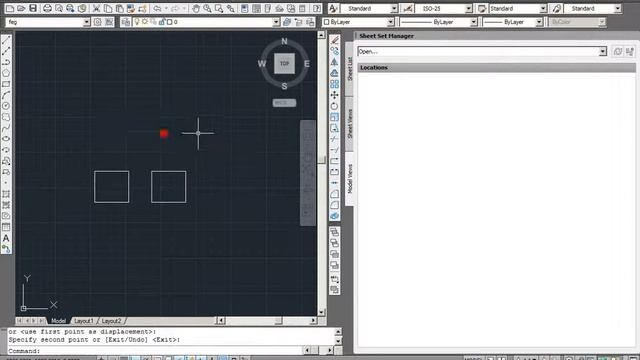Open the workspace dropdown showing 'feg'
640x360 pixels.
click(x=87, y=22)
